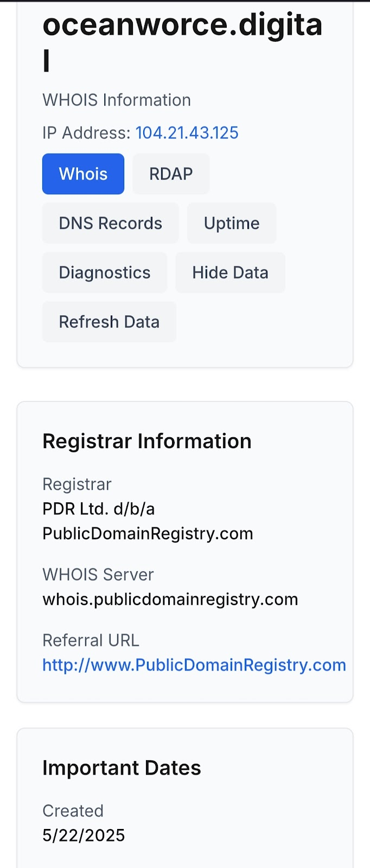Open the Uptime section
370x868 pixels.
tap(232, 223)
